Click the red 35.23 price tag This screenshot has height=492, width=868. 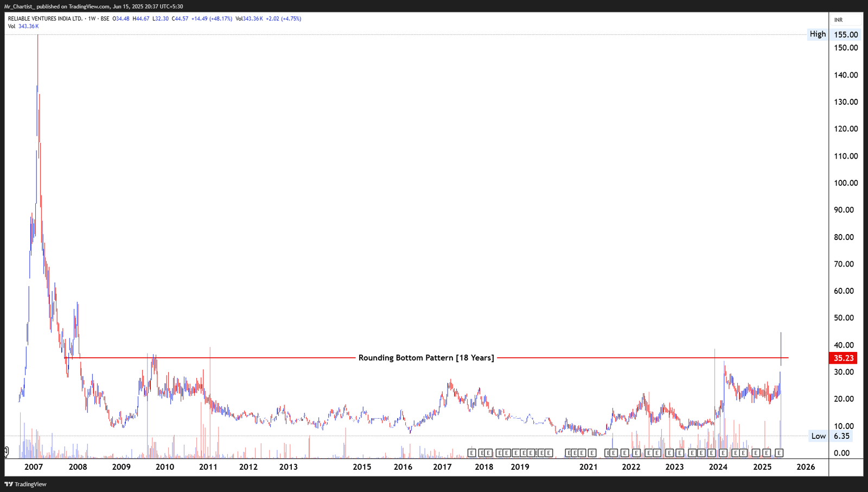click(x=844, y=358)
